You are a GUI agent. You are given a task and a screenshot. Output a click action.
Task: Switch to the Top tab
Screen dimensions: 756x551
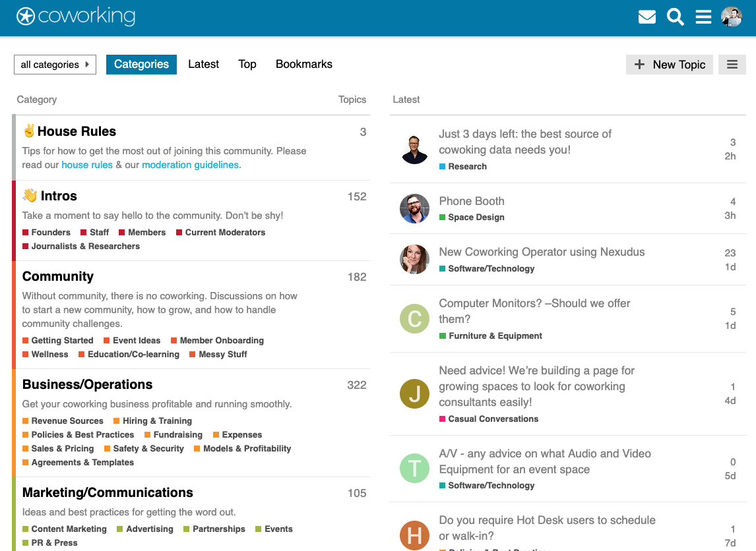pyautogui.click(x=247, y=64)
